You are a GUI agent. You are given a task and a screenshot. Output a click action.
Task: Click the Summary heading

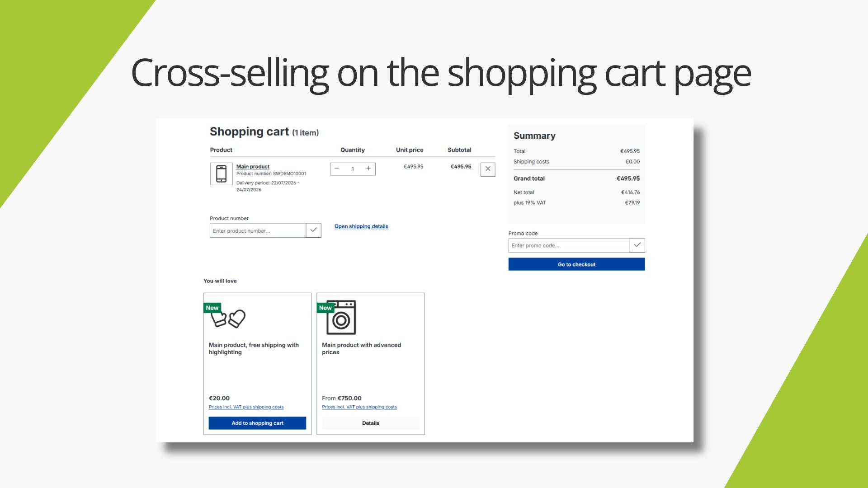tap(534, 136)
